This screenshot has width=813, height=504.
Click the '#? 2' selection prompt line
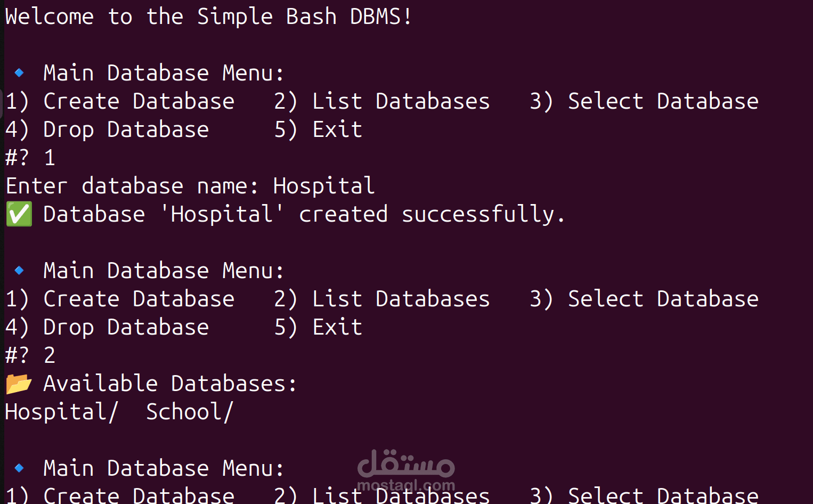[x=30, y=355]
